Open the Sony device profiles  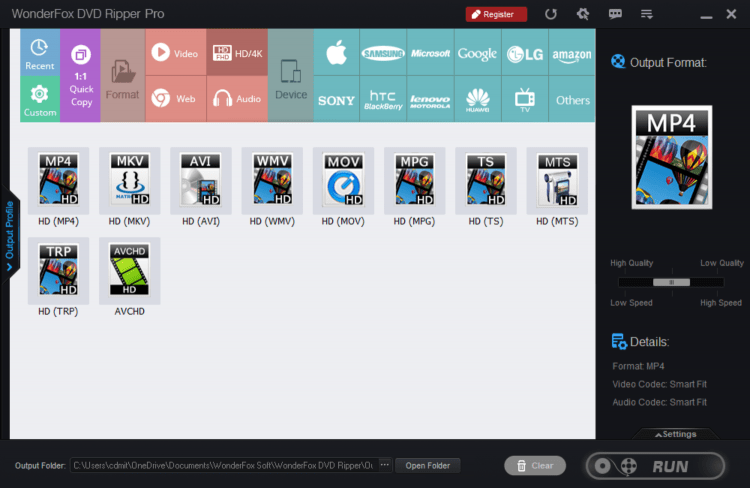tap(336, 99)
